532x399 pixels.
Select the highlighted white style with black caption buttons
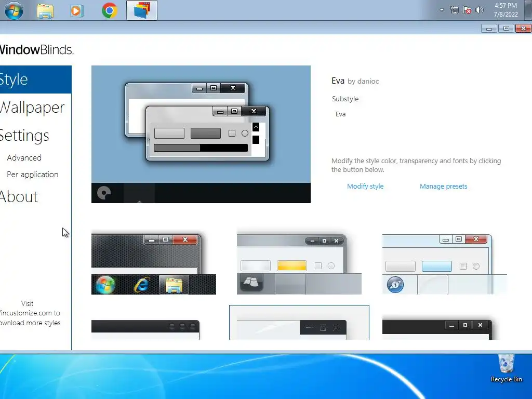click(299, 323)
